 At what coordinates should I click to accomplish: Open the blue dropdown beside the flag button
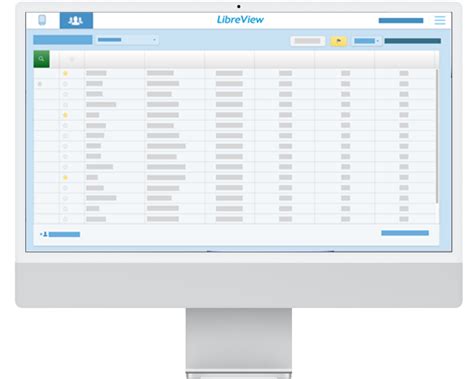(x=367, y=41)
